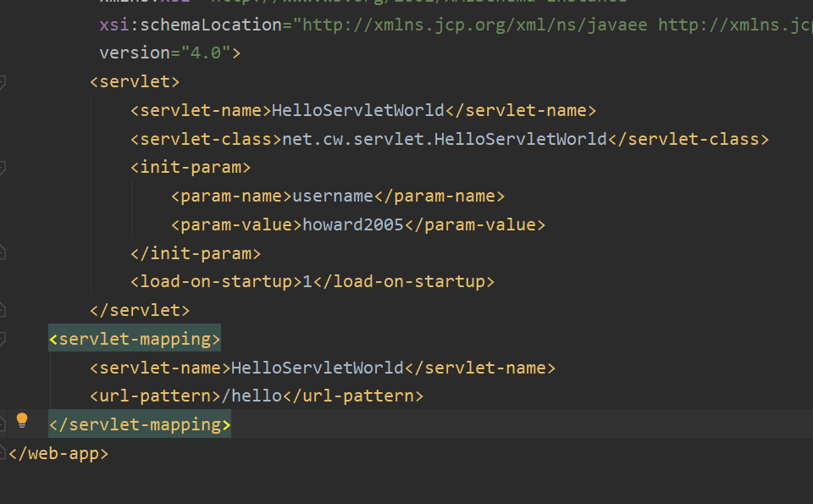813x504 pixels.
Task: Toggle fold marker beside closing servlet tag
Action: pyautogui.click(x=2, y=310)
